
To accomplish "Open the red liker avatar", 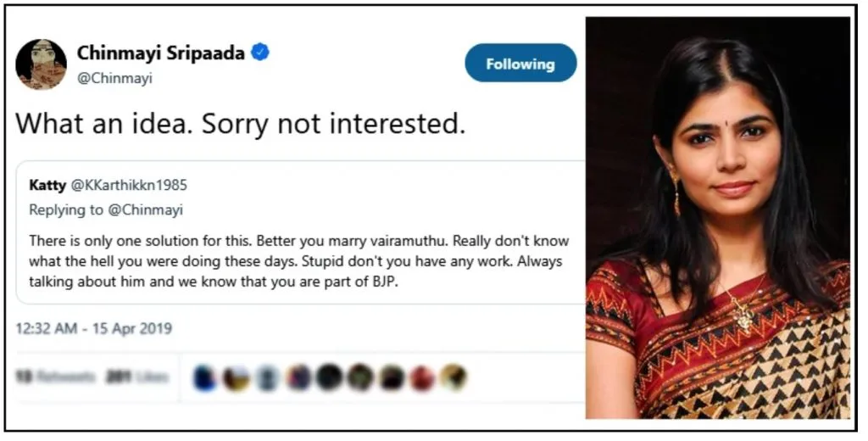I will point(422,377).
